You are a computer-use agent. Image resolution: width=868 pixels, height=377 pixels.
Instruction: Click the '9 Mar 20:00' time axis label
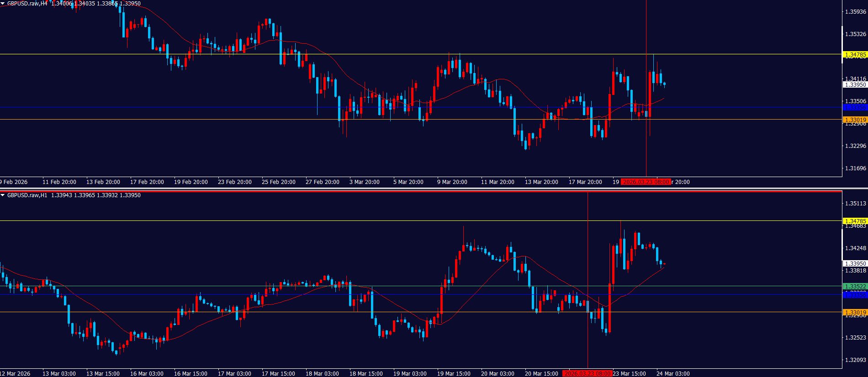452,182
